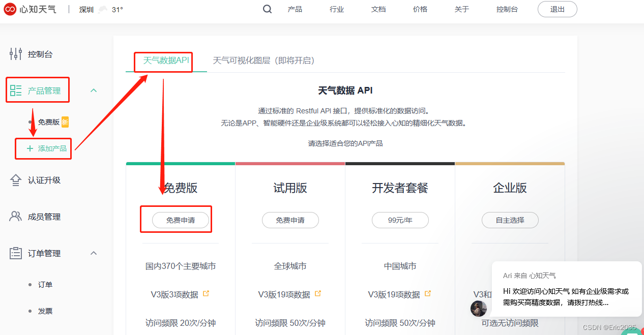Open 控制台 in top navigation
The height and width of the screenshot is (335, 644).
pyautogui.click(x=507, y=9)
